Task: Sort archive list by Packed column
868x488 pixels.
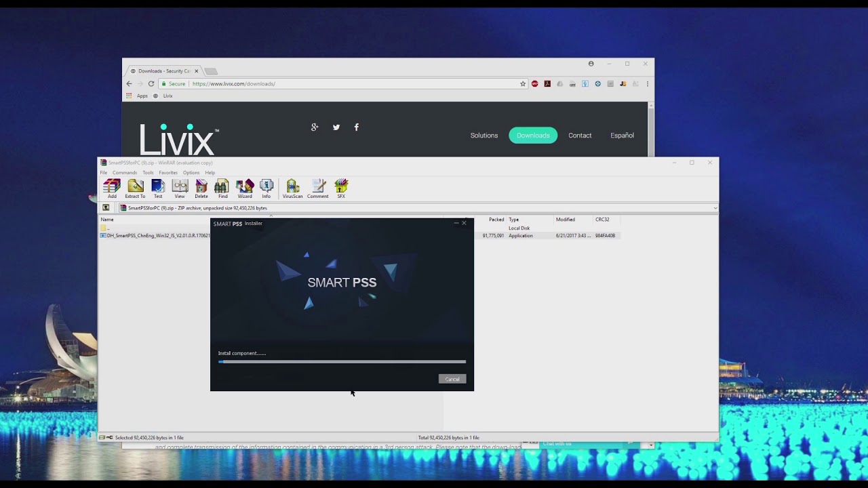Action: click(x=496, y=220)
